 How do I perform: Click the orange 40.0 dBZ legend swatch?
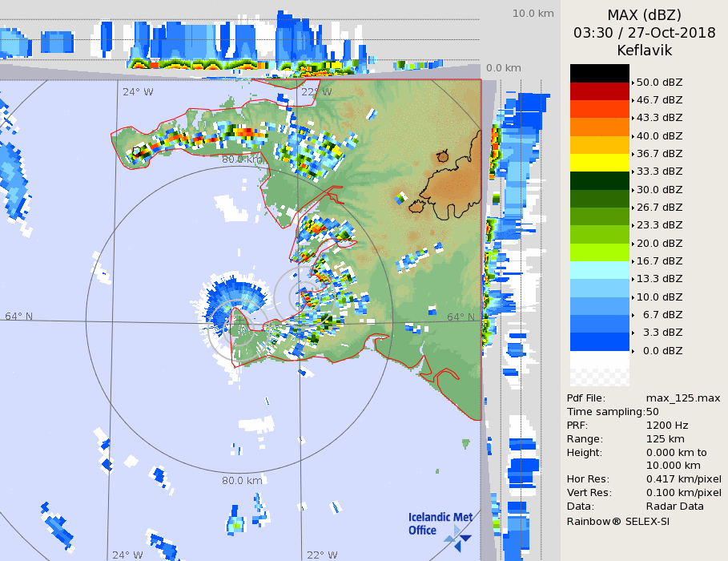(599, 127)
